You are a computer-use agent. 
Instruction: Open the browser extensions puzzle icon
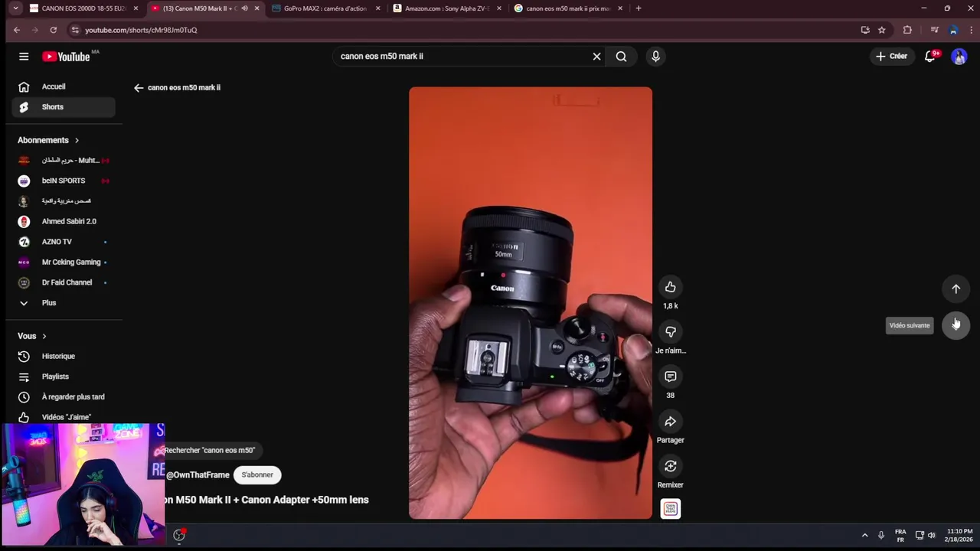tap(907, 30)
